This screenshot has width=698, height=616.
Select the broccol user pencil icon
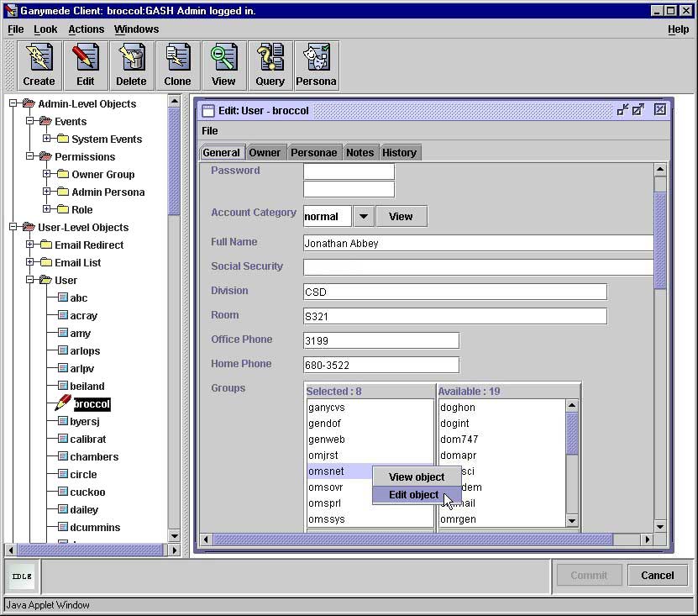pos(63,404)
